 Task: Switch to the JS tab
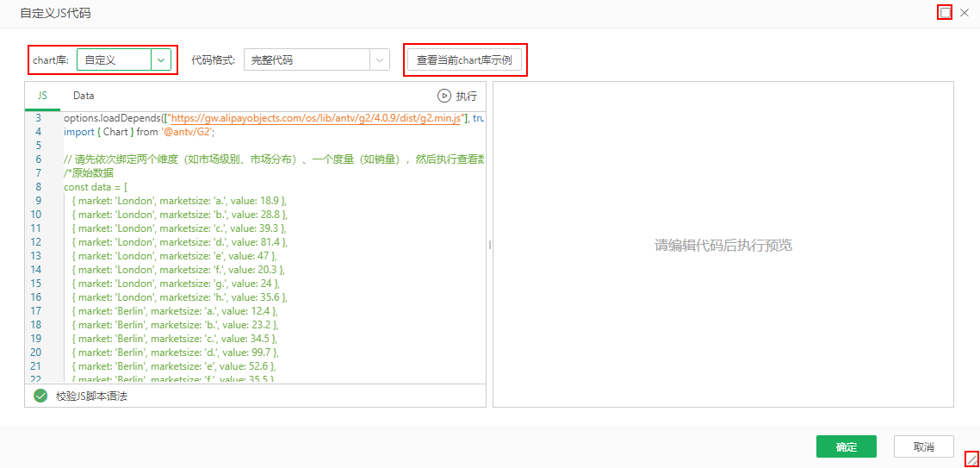click(x=42, y=96)
